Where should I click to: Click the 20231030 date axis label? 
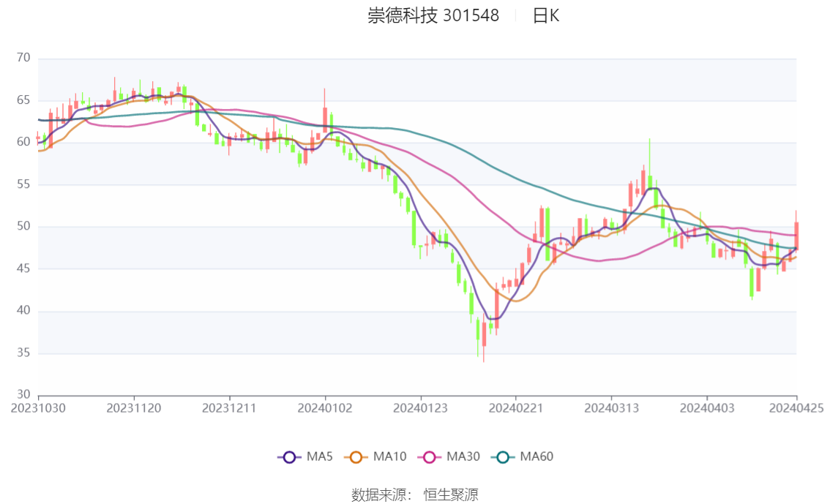tap(38, 408)
